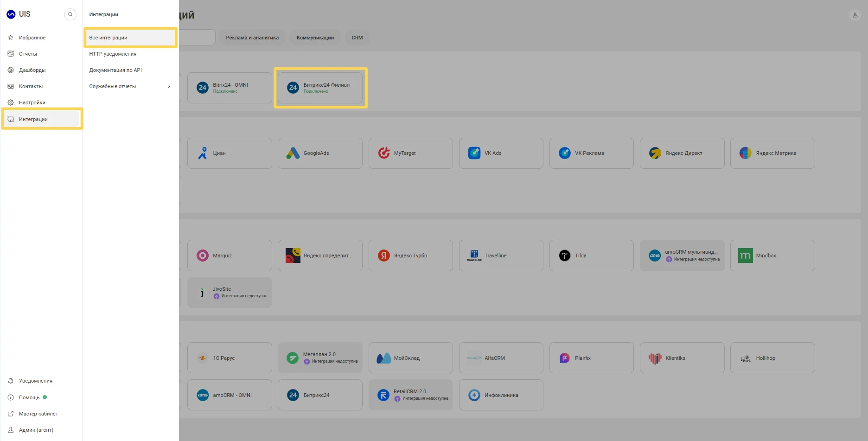Click the info icon beside Помощь
This screenshot has height=441, width=868.
click(x=11, y=397)
